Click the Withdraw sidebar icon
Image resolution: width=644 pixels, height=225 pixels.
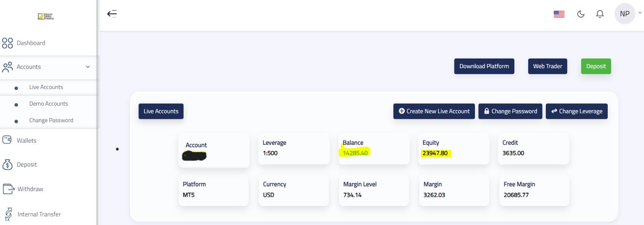coord(8,189)
